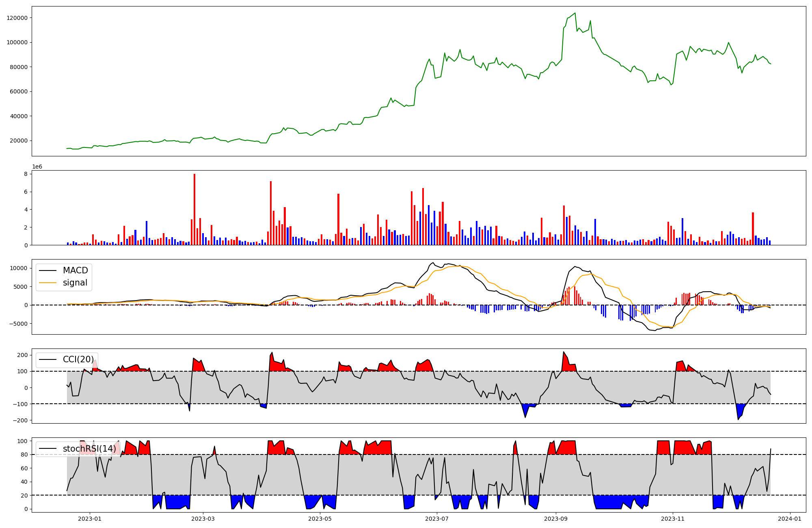Click the stochRSI(14) legend label
The width and height of the screenshot is (812, 528).
click(89, 449)
